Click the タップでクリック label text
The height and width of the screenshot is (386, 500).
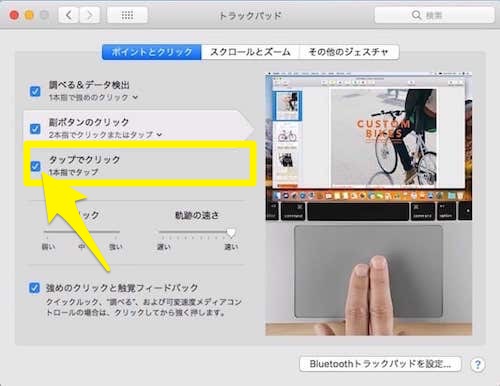(x=84, y=160)
